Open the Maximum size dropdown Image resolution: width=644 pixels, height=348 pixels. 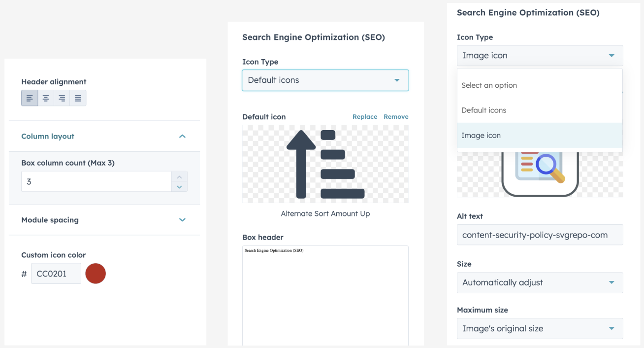(x=540, y=329)
